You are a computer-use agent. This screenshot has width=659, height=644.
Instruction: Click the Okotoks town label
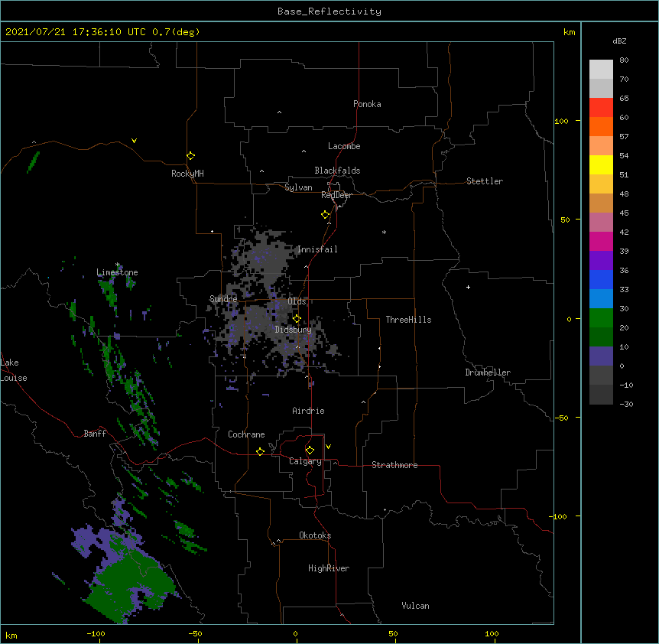pos(315,535)
